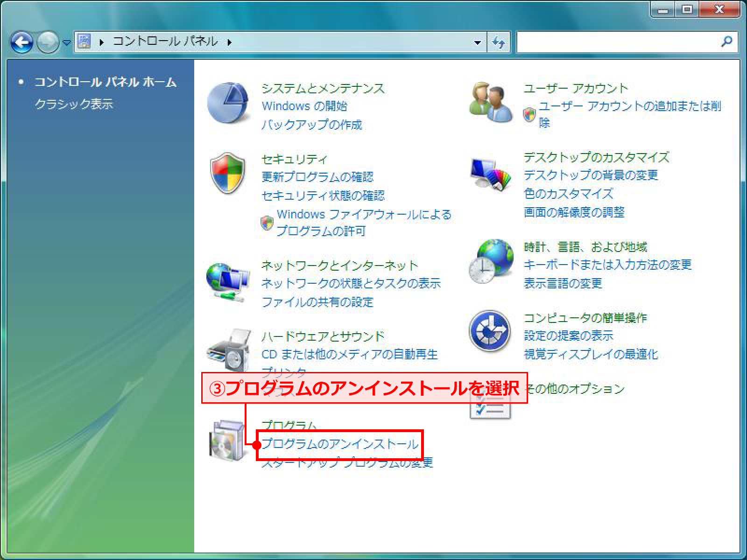The image size is (747, 560).
Task: Click the shield beside ユーザー アカウントの追加
Action: coord(529,114)
